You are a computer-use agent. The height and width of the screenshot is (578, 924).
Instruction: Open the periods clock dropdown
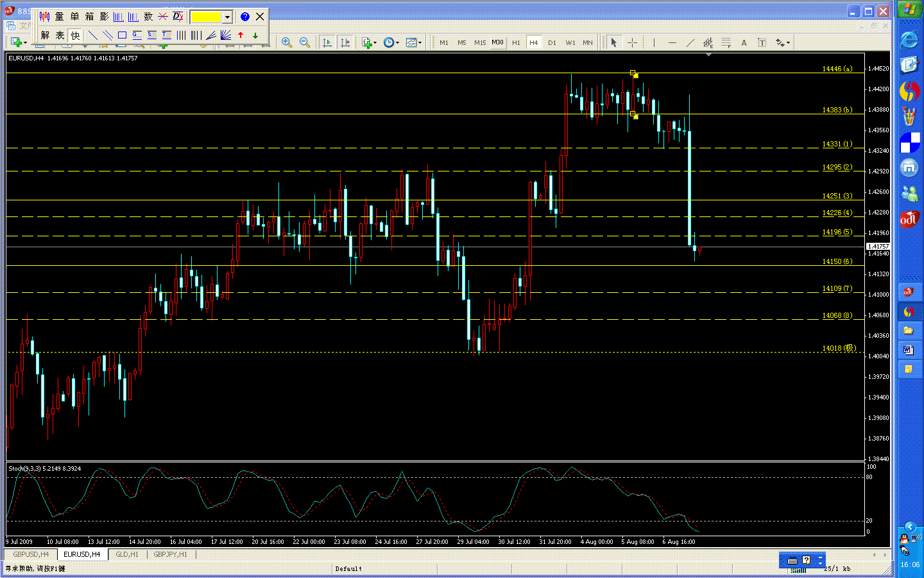pos(391,42)
